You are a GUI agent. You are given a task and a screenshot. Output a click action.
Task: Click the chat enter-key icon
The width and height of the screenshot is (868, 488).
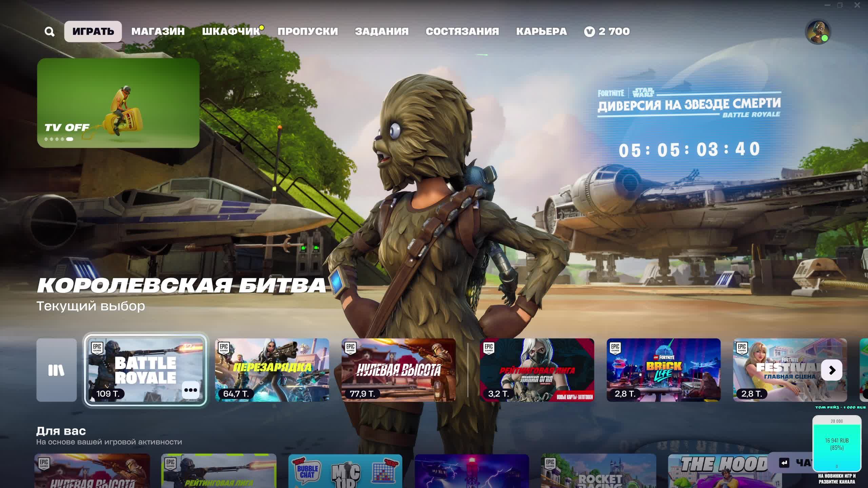point(784,463)
